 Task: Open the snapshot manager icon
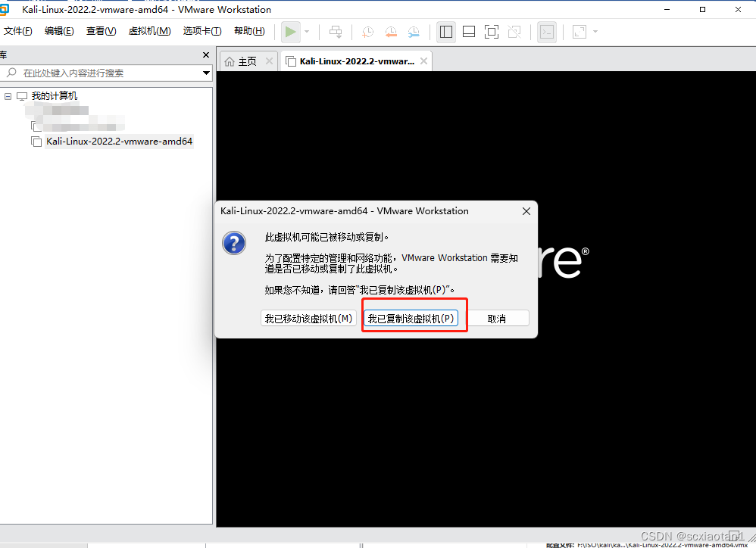pos(414,32)
